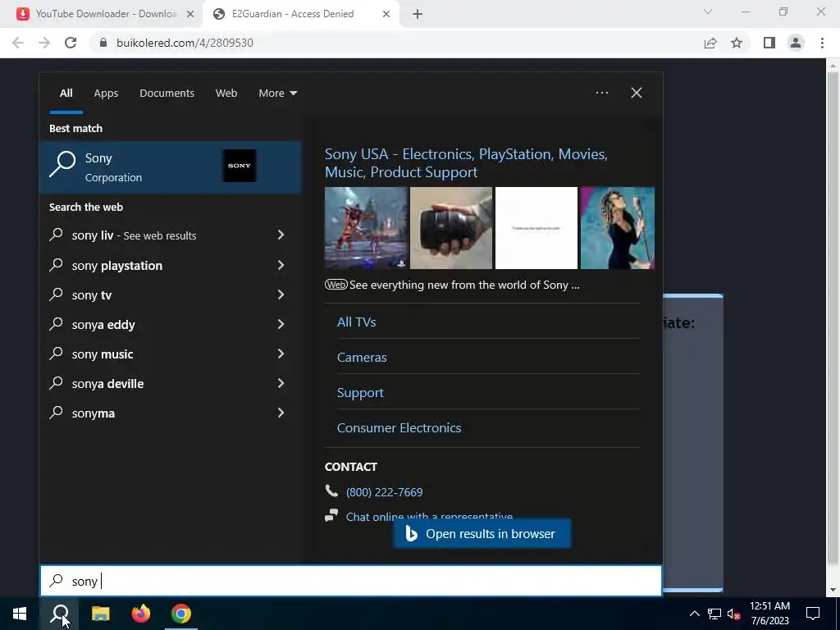Expand sonya eddy suggestion arrow

(281, 324)
